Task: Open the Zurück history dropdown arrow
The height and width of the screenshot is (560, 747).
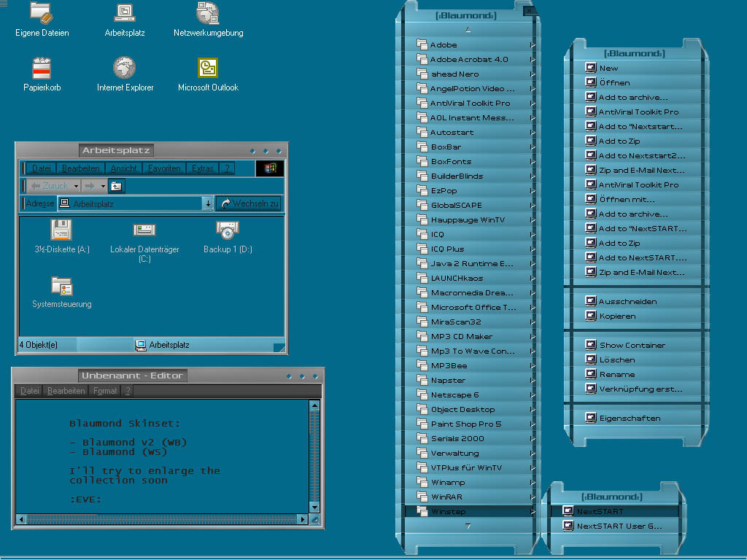Action: point(76,186)
